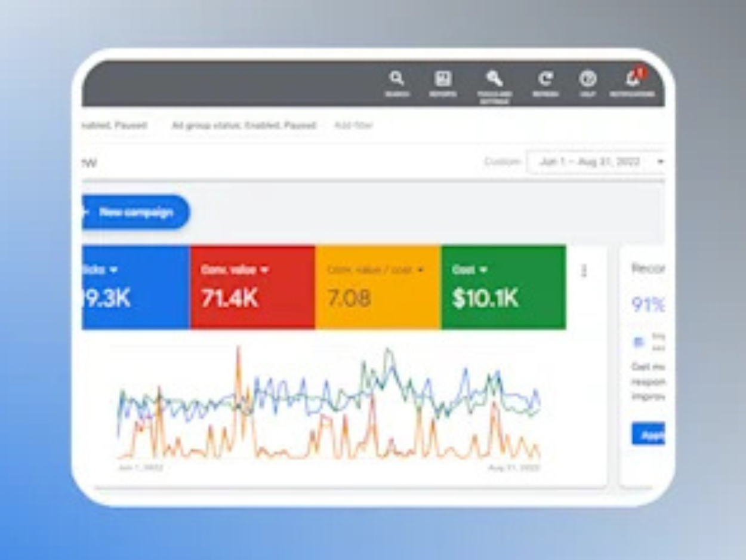Open the Search tool in top bar
746x560 pixels.
click(397, 83)
